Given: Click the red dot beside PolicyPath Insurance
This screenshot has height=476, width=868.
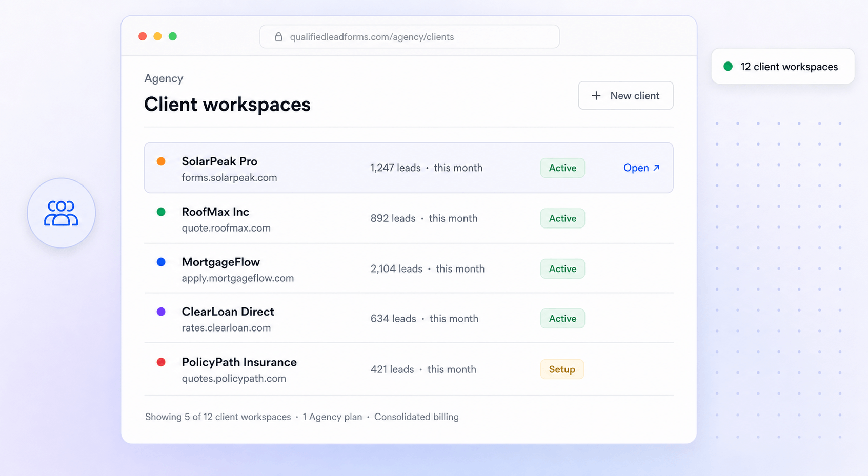Looking at the screenshot, I should point(161,362).
